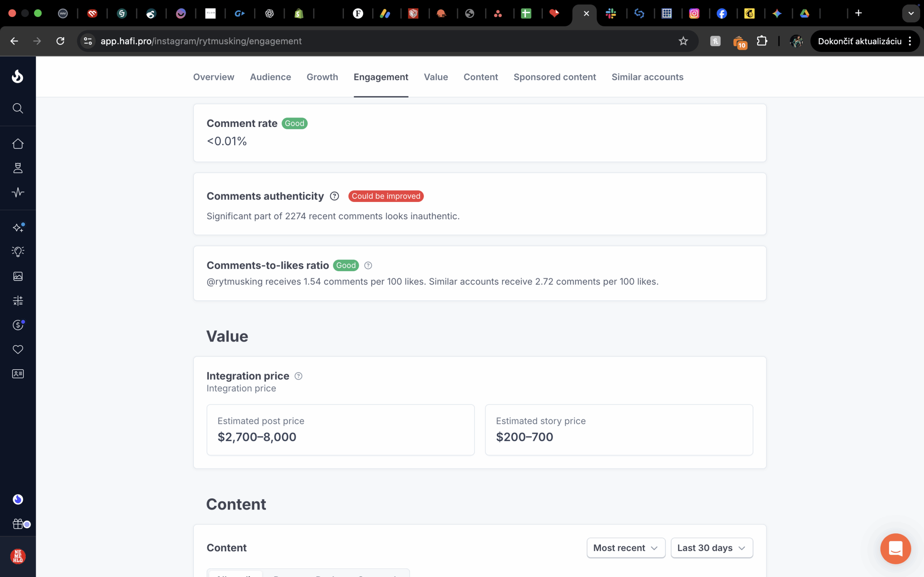Viewport: 924px width, 577px height.
Task: Click help icon next to Comments authenticity
Action: coord(335,196)
